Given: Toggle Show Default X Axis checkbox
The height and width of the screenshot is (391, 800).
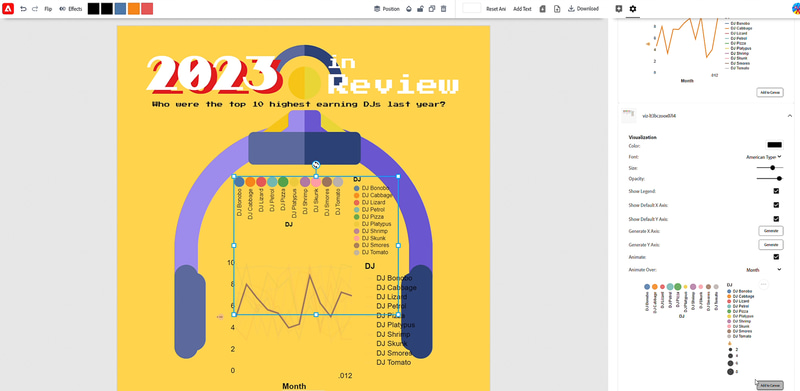Looking at the screenshot, I should [776, 205].
